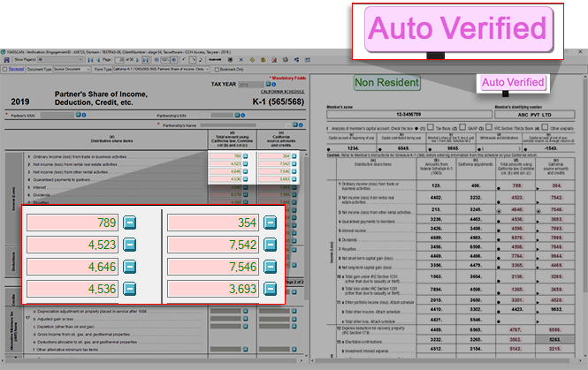Screen dimensions: 588x370
Task: Click the Reviewed link
Action: pos(16,69)
